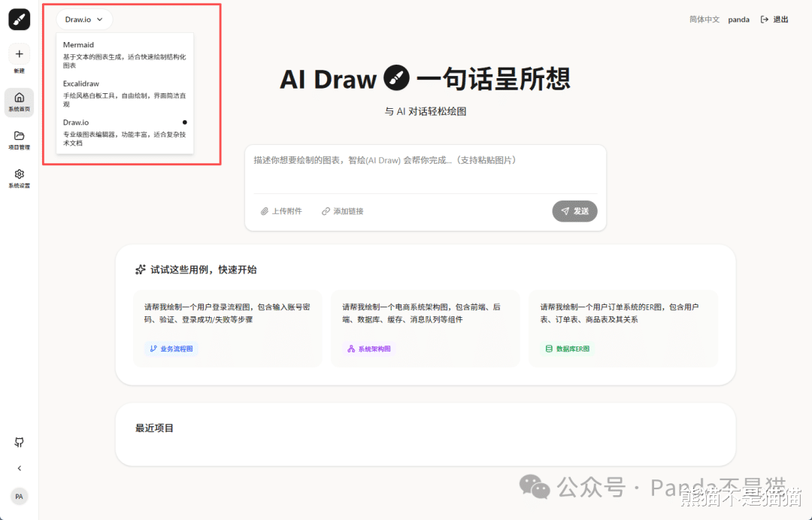The height and width of the screenshot is (520, 812).
Task: Open the Draw.io engine dropdown
Action: click(84, 20)
